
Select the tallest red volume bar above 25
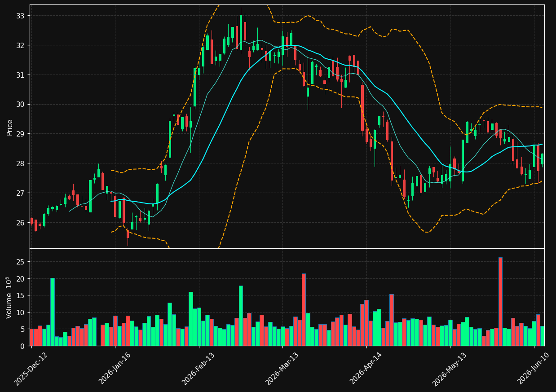coord(500,302)
